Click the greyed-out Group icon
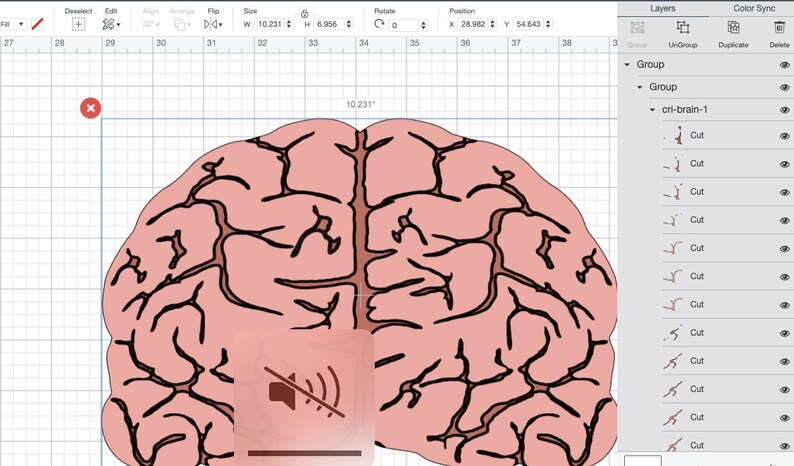The width and height of the screenshot is (794, 466). (638, 27)
